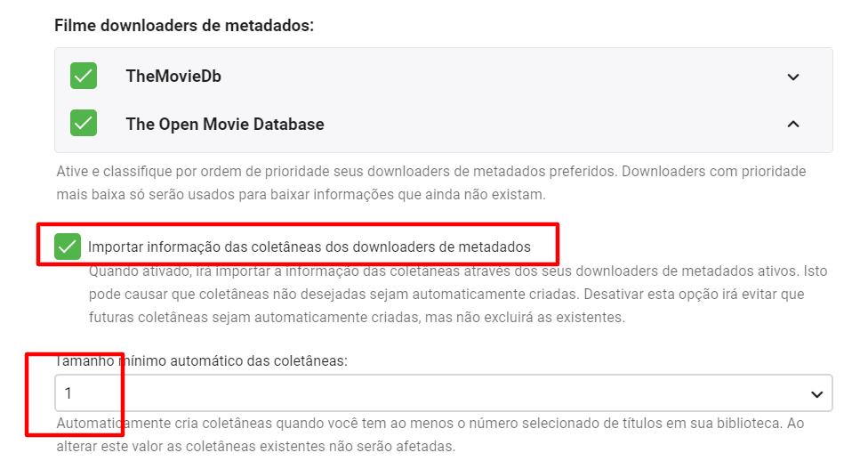This screenshot has width=868, height=469.
Task: Click the Filme downloaders de metadados heading
Action: (184, 25)
